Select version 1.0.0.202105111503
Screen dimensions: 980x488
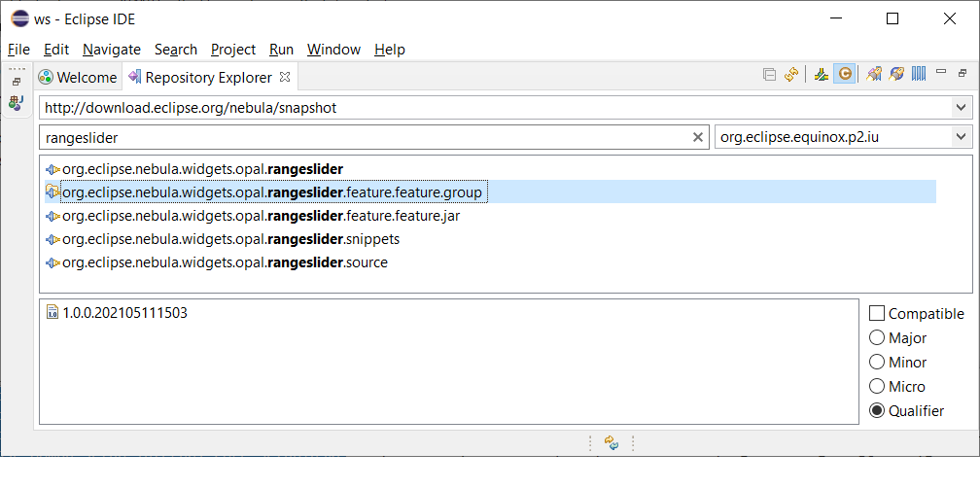125,312
